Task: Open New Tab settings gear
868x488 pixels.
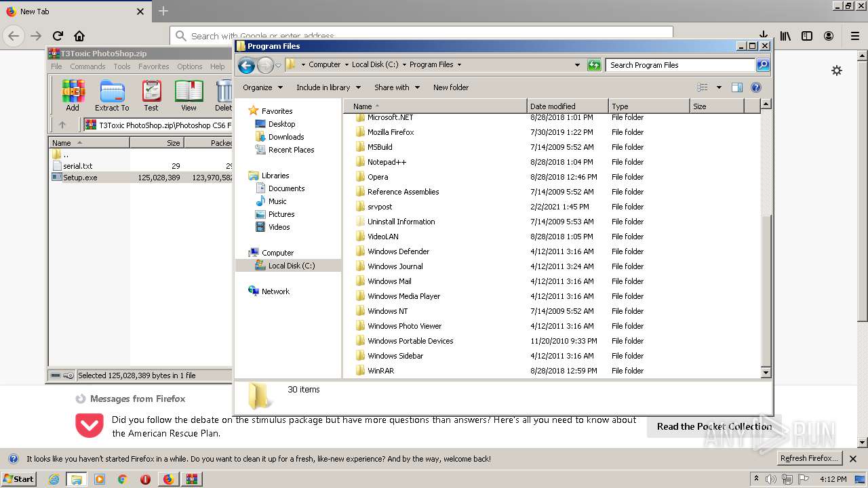Action: pos(837,70)
